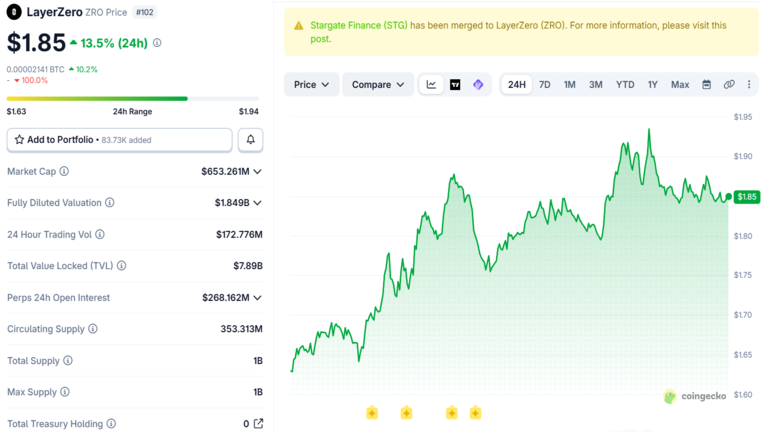768x432 pixels.
Task: Click the purple diamond chart icon
Action: point(478,85)
